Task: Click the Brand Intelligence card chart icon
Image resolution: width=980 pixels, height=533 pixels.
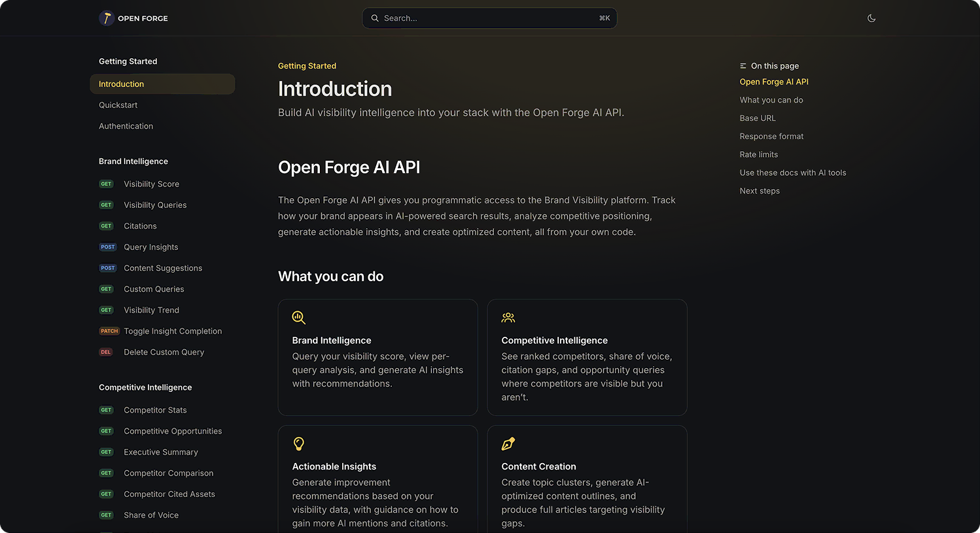Action: (x=299, y=318)
